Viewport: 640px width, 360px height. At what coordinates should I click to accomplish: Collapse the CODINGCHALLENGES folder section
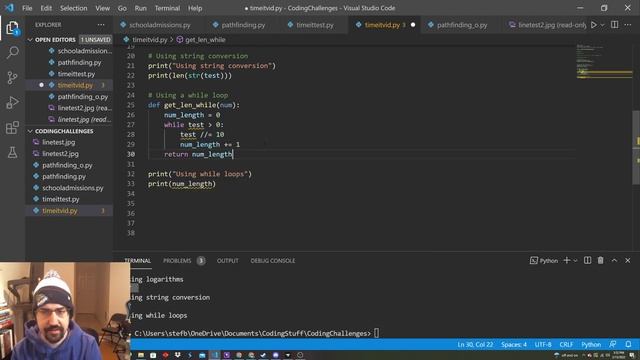click(69, 131)
